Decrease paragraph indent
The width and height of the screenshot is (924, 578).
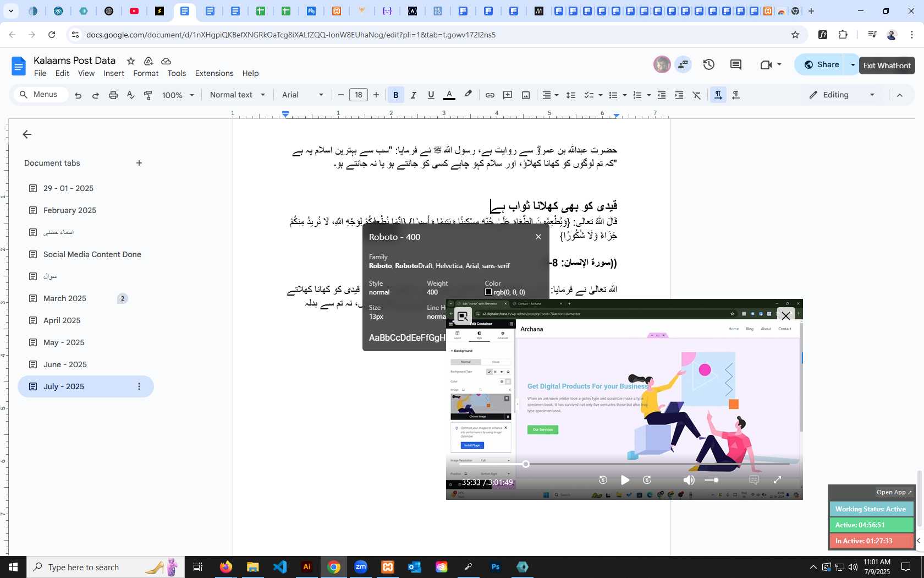pyautogui.click(x=662, y=95)
